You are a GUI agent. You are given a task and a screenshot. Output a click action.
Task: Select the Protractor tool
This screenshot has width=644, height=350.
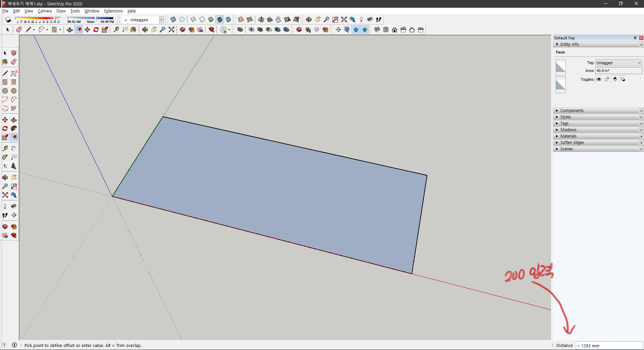pos(5,157)
